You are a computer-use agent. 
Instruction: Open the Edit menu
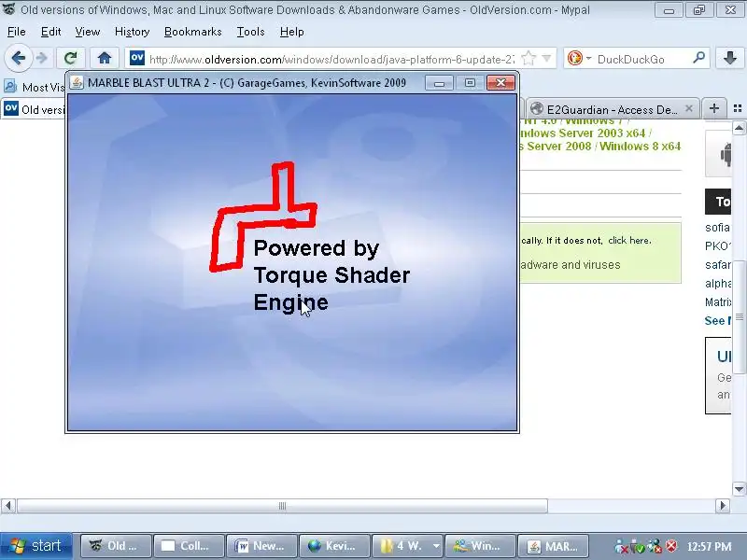point(50,32)
